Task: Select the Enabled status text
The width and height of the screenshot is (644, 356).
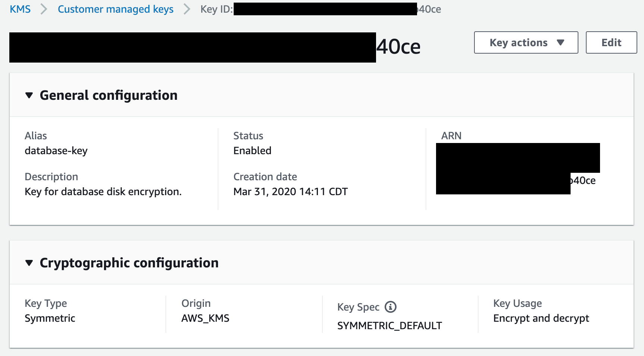Action: (252, 150)
